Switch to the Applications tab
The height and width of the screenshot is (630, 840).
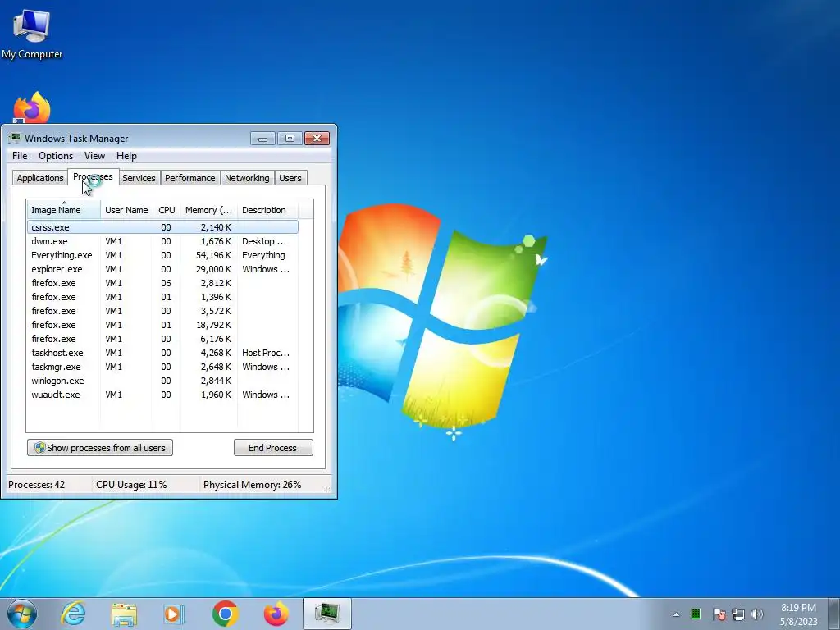click(39, 178)
